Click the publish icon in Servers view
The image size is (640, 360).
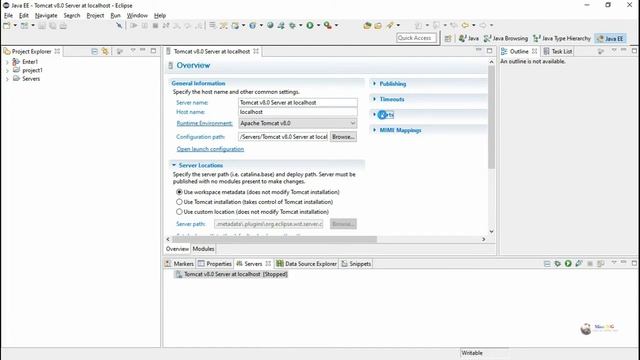[600, 264]
